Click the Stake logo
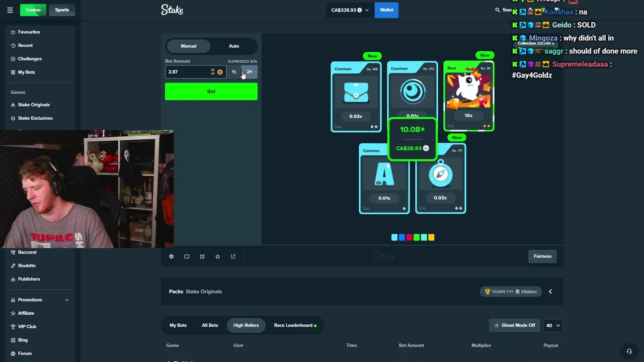The height and width of the screenshot is (362, 644). click(172, 10)
